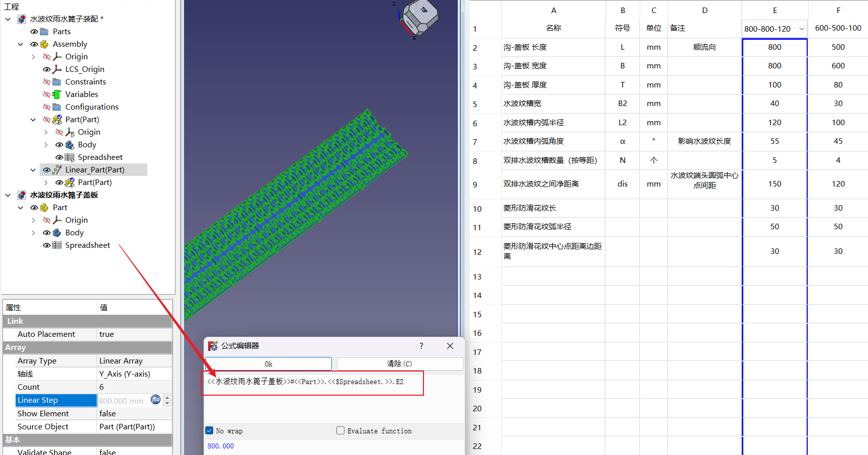Click the 清除 (C) clear button
Image resolution: width=868 pixels, height=455 pixels.
pos(400,363)
